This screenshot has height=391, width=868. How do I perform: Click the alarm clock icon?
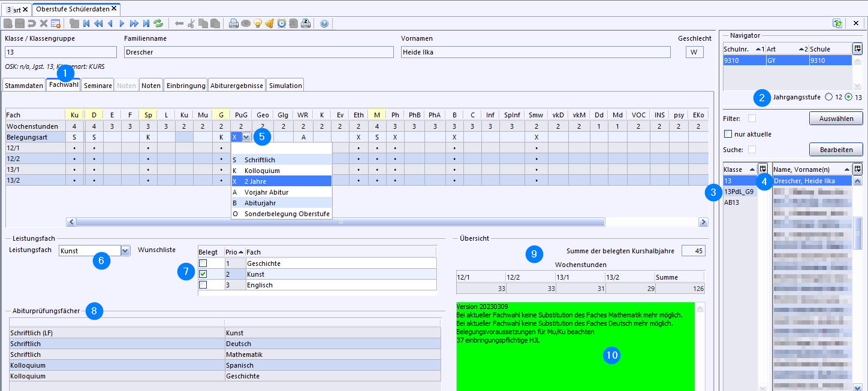click(x=282, y=23)
